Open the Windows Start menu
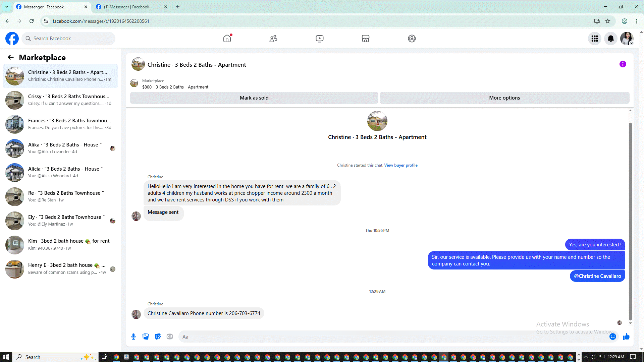This screenshot has height=362, width=644. point(6,357)
